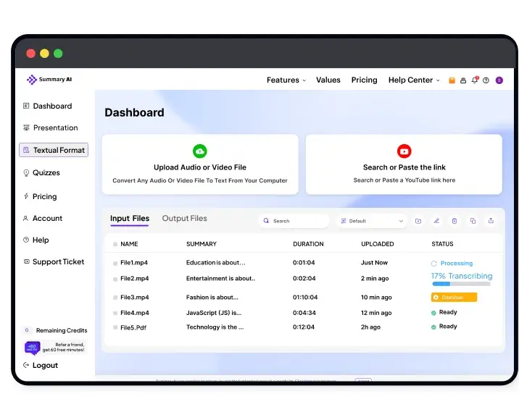Viewport: 519px width, 420px height.
Task: Toggle the select-all checkbox beside NAME
Action: point(115,244)
